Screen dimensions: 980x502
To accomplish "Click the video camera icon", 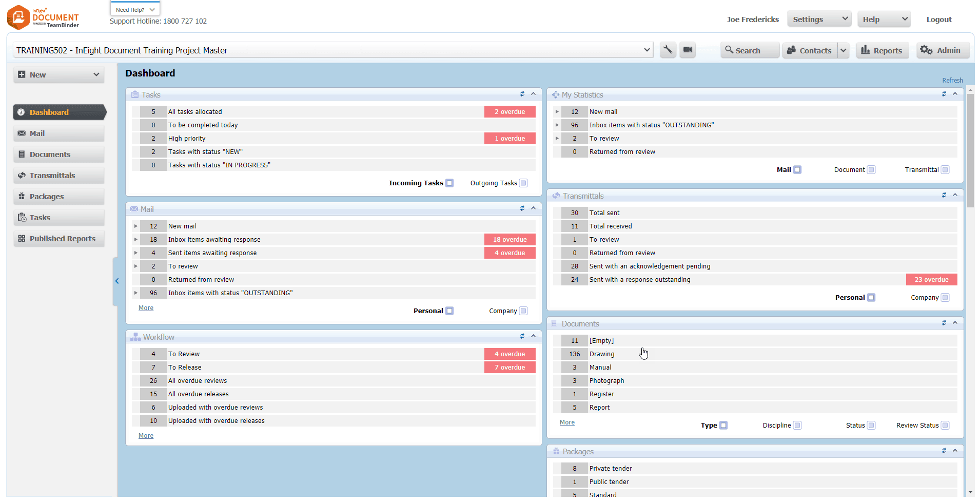I will 688,50.
